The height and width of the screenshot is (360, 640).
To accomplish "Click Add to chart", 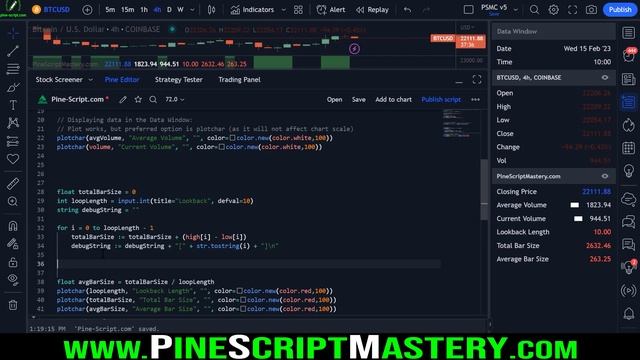I will pyautogui.click(x=393, y=99).
